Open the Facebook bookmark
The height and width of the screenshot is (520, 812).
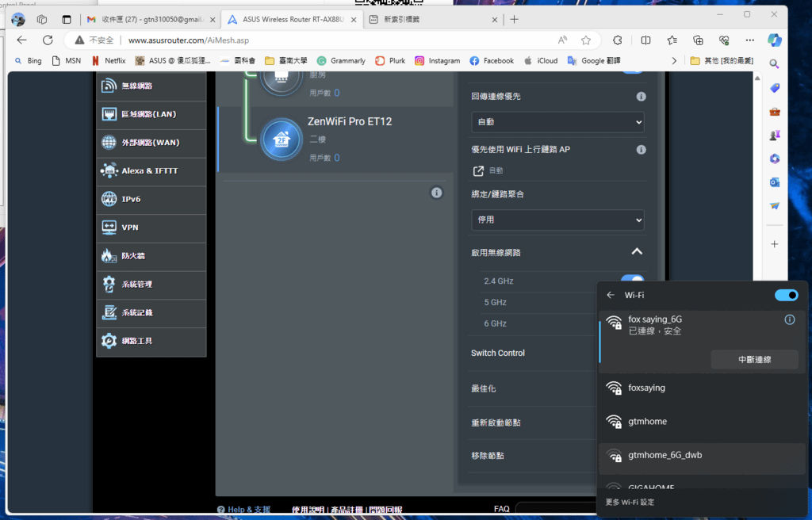pos(492,60)
